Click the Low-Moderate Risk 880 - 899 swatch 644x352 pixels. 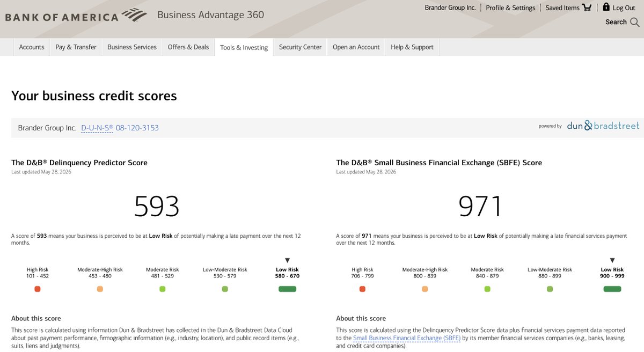pyautogui.click(x=550, y=289)
